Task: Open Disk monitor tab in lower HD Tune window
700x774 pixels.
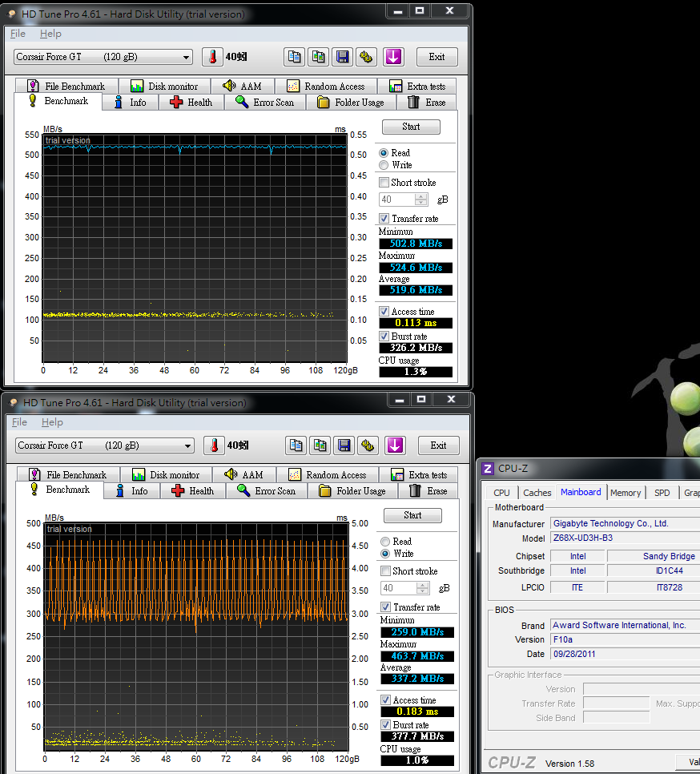Action: coord(166,474)
